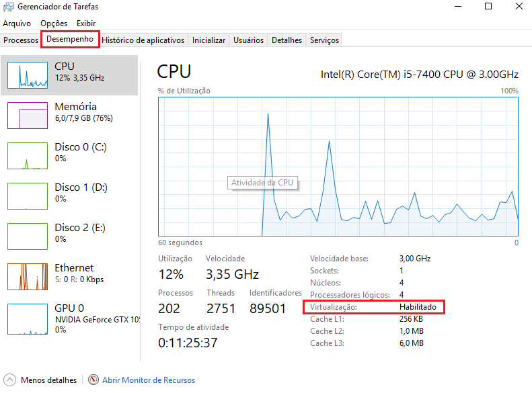Open the Arquivo menu
This screenshot has height=393, width=532.
click(17, 24)
